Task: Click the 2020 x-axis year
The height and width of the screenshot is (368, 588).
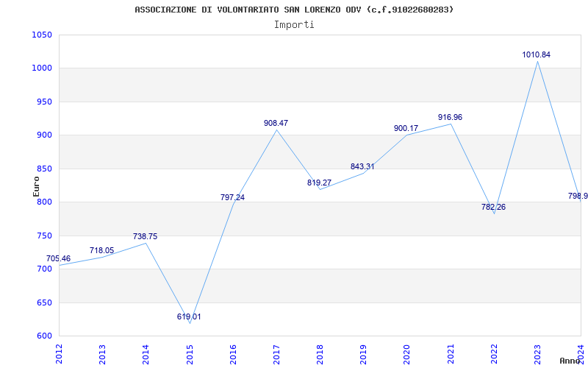Action: coord(407,354)
